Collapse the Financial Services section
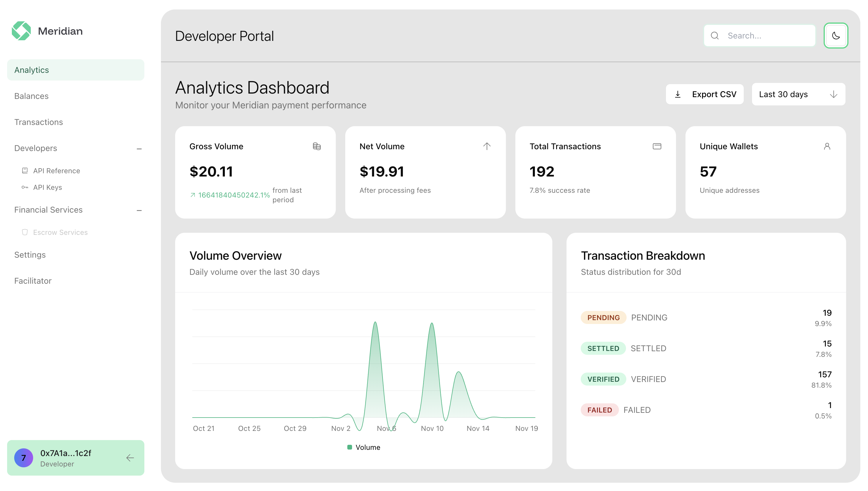The width and height of the screenshot is (868, 491). click(x=139, y=211)
